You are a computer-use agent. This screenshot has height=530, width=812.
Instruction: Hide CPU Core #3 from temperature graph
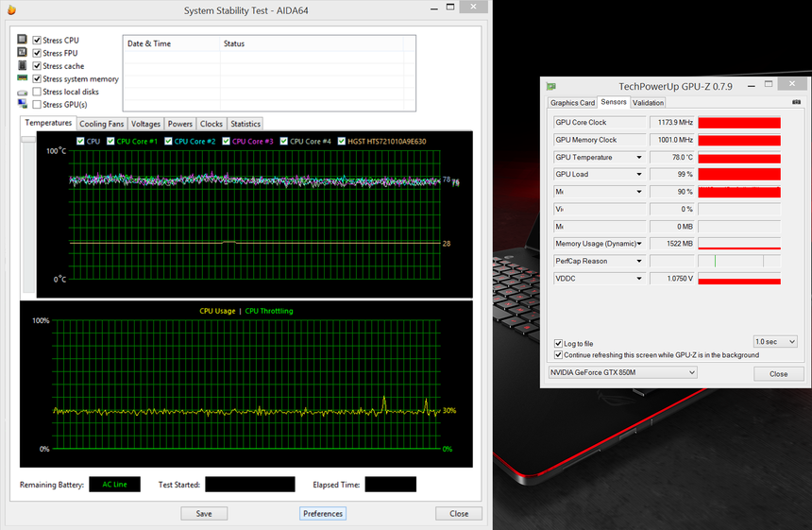(x=226, y=142)
